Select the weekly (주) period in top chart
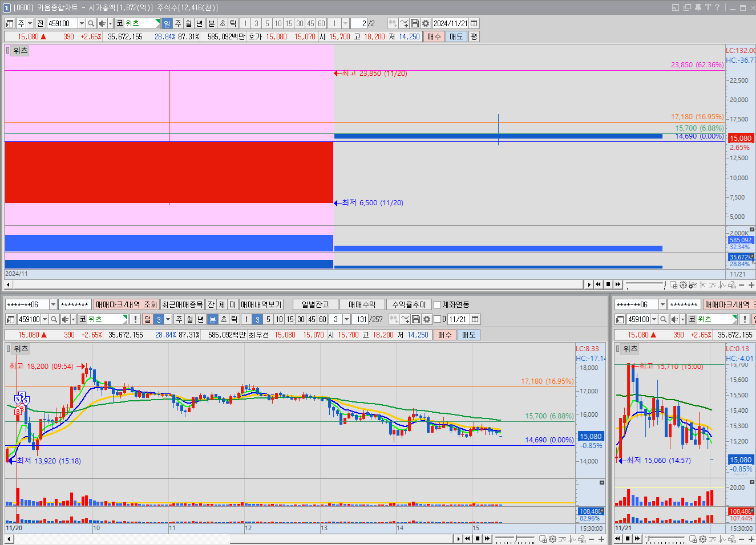The width and height of the screenshot is (756, 545). (x=178, y=23)
